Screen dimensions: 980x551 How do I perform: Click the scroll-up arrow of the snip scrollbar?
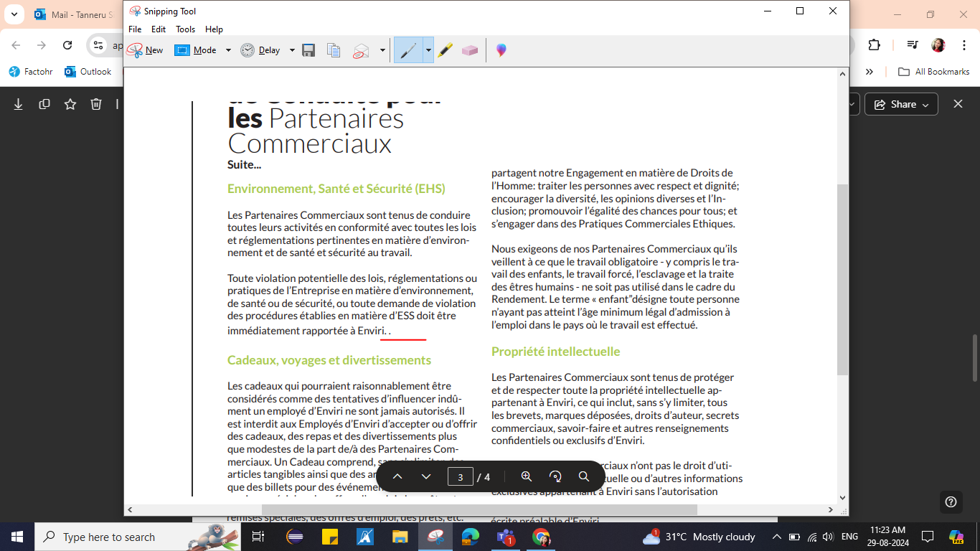tap(843, 73)
